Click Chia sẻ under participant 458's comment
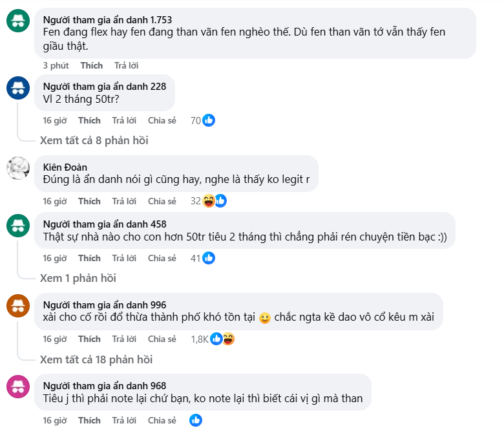Image resolution: width=504 pixels, height=428 pixels. 162,258
